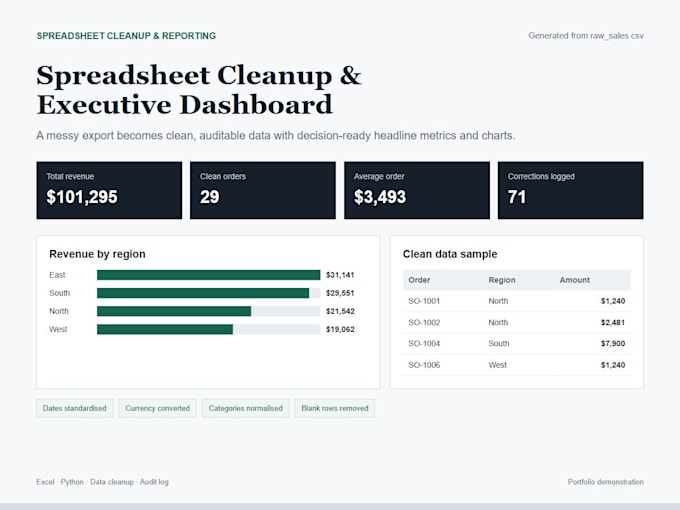680x510 pixels.
Task: Click the SO-1006 order row
Action: tap(517, 365)
